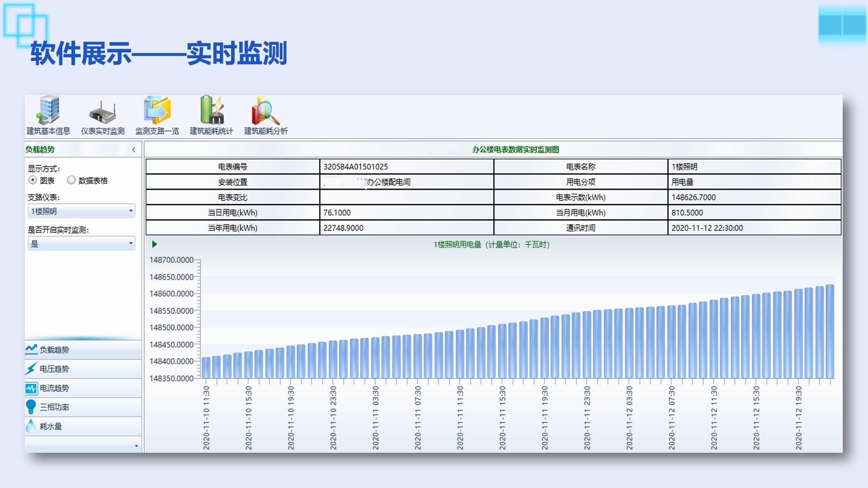Open the 是否开启实时监测 dropdown
Screen dimensions: 868x488
pos(81,244)
